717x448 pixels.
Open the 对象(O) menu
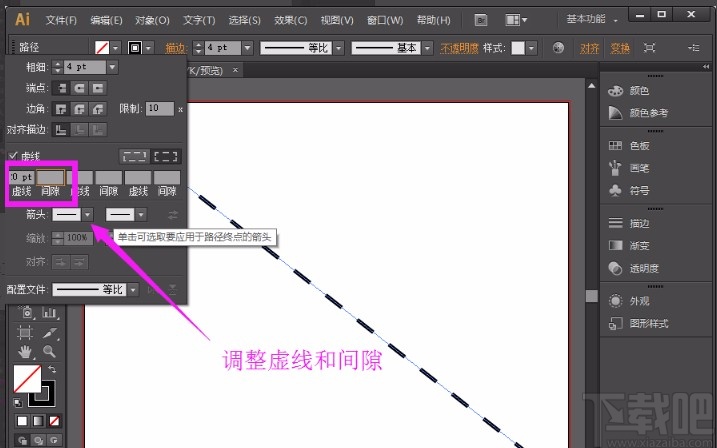(152, 20)
